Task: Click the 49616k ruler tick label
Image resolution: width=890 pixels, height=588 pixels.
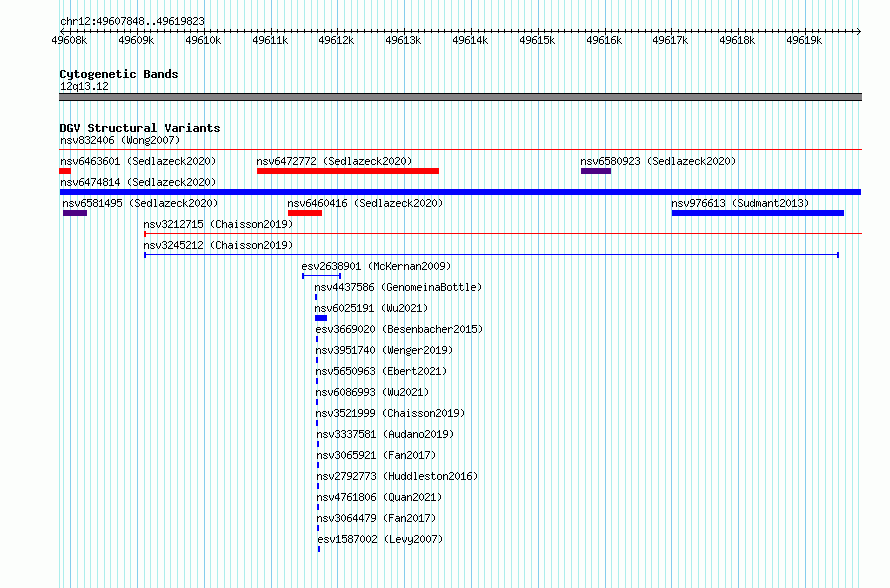Action: [604, 40]
